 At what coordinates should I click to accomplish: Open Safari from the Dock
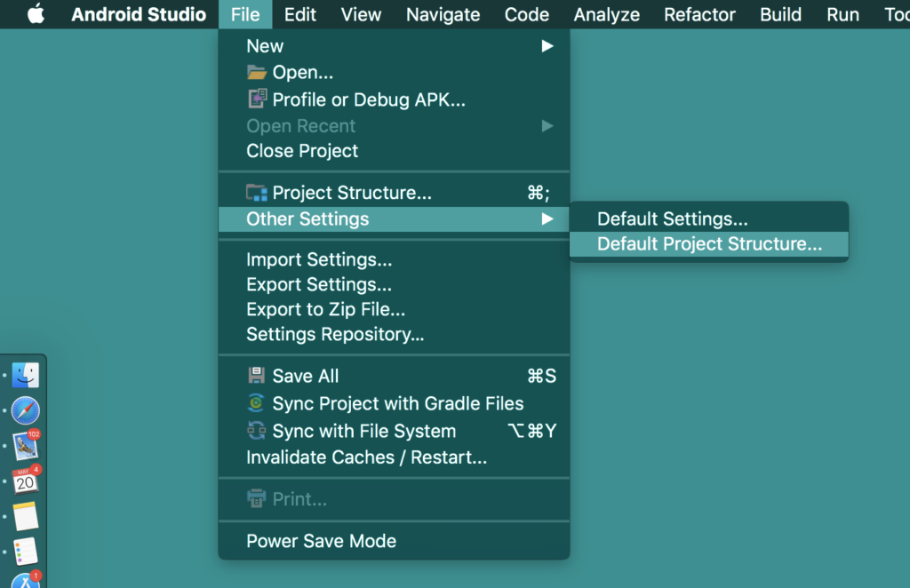(x=26, y=410)
